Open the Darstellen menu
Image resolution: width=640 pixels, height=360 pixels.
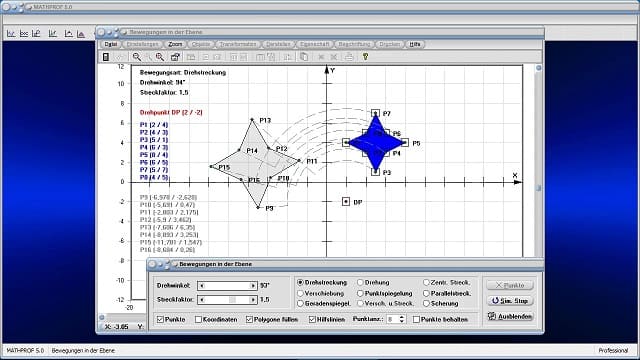(278, 44)
